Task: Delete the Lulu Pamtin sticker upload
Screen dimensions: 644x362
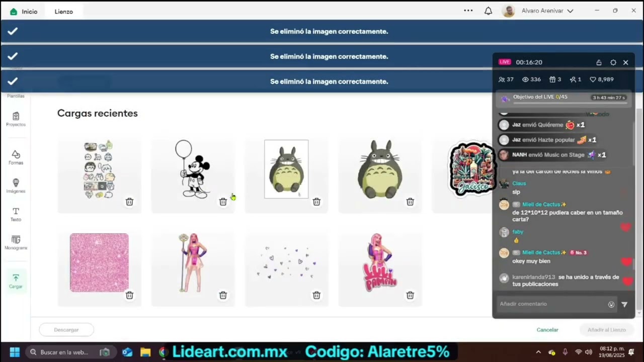Action: coord(410,295)
